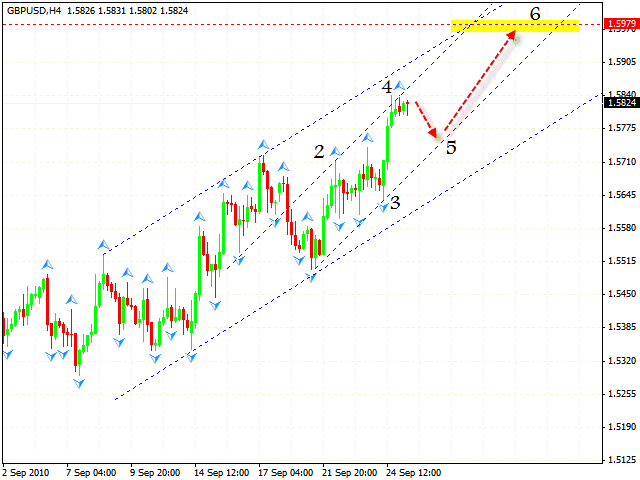Click the black 1.5824 current price tag
This screenshot has height=480, width=640.
tap(622, 102)
